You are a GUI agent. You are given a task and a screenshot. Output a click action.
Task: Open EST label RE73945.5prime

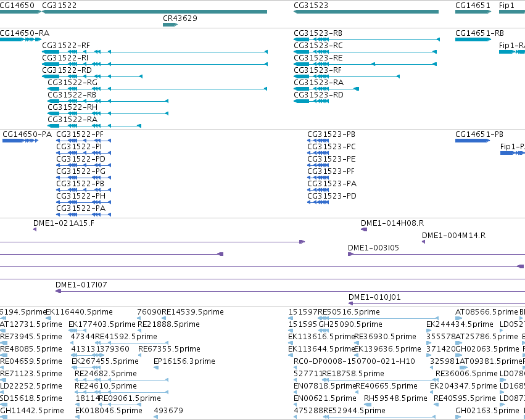[31, 337]
